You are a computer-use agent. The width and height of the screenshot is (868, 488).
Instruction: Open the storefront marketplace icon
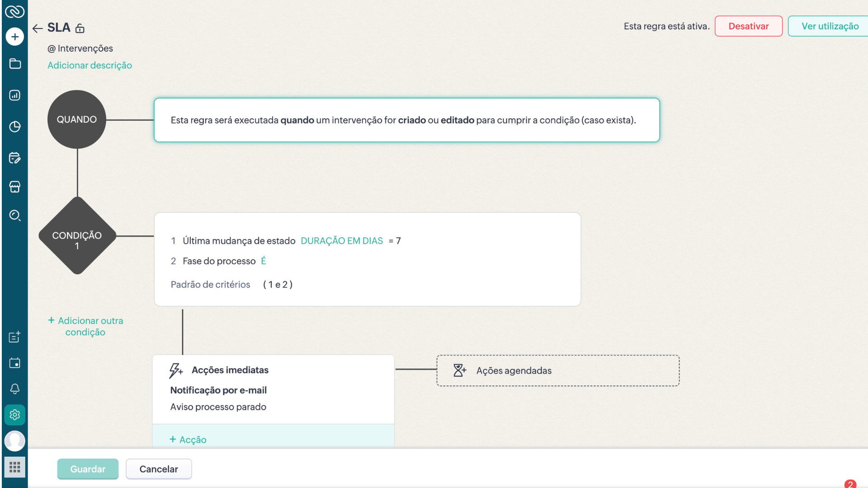[x=15, y=187]
